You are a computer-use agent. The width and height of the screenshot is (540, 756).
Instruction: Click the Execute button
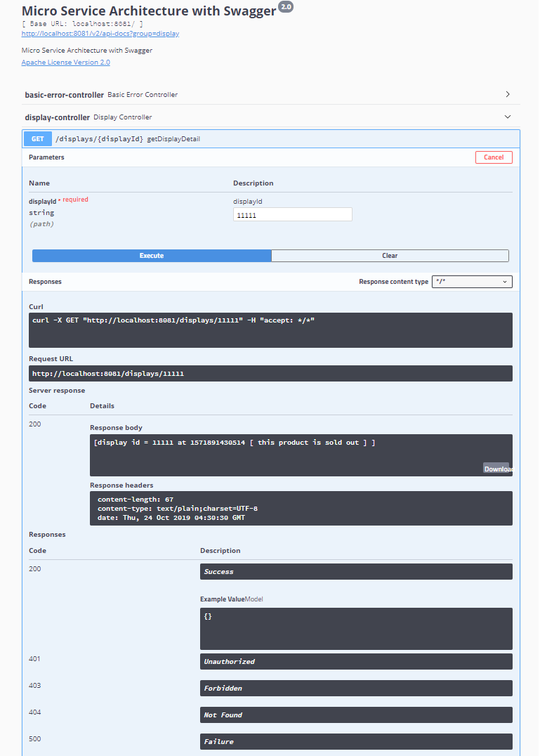(x=152, y=256)
